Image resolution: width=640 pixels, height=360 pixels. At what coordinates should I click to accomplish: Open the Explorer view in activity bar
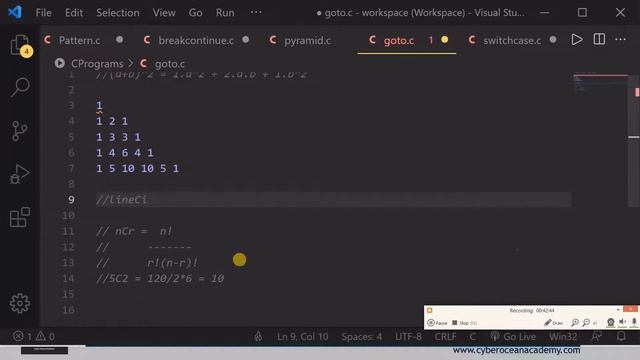[20, 45]
